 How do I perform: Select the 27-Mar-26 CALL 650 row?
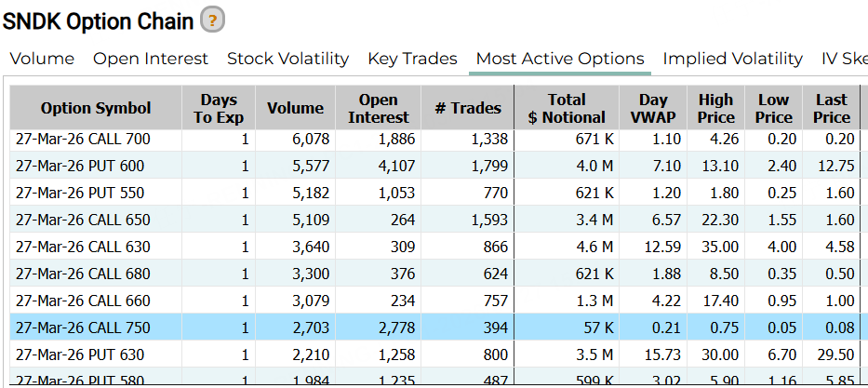point(83,220)
